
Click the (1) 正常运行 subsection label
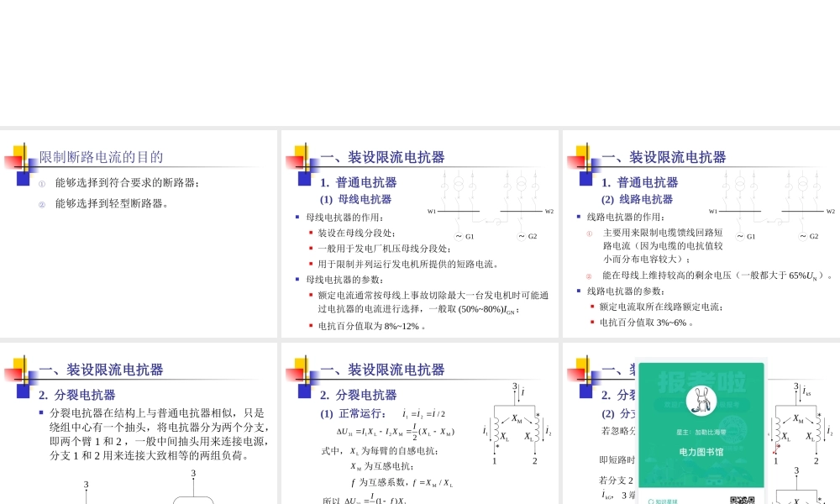pos(354,412)
